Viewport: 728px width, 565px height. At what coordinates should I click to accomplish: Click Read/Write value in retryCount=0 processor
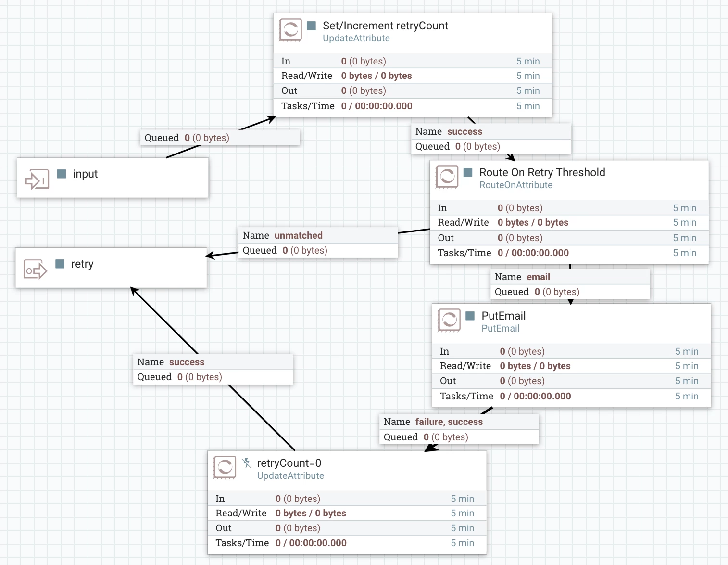coord(311,513)
